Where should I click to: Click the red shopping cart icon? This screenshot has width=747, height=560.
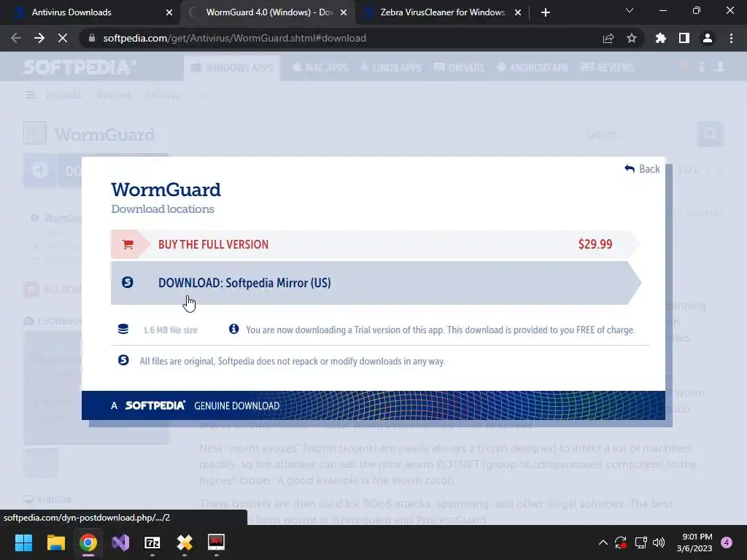pos(127,245)
